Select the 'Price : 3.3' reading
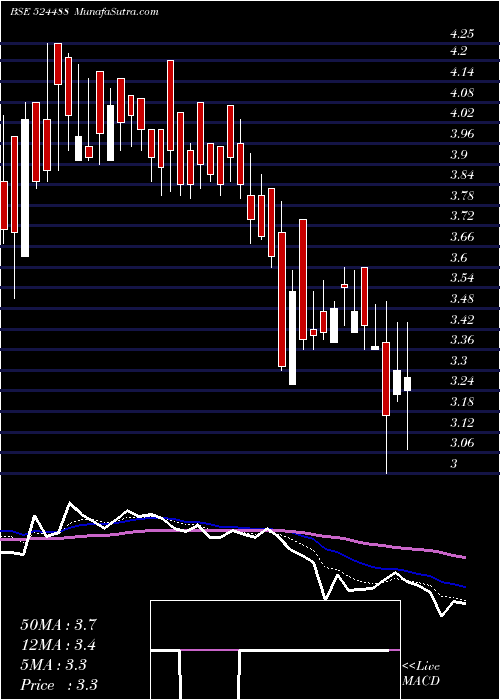 point(59,685)
